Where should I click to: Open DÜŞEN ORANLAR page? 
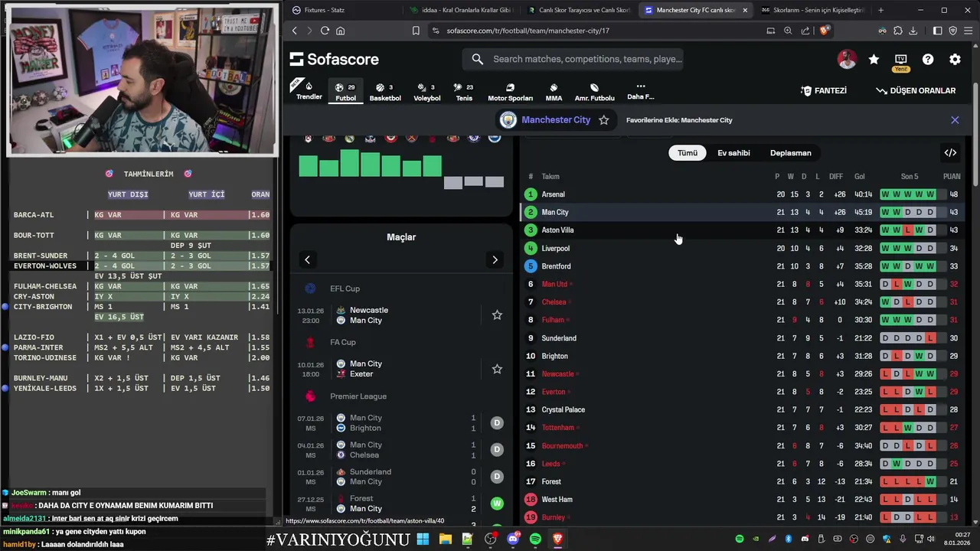[916, 90]
